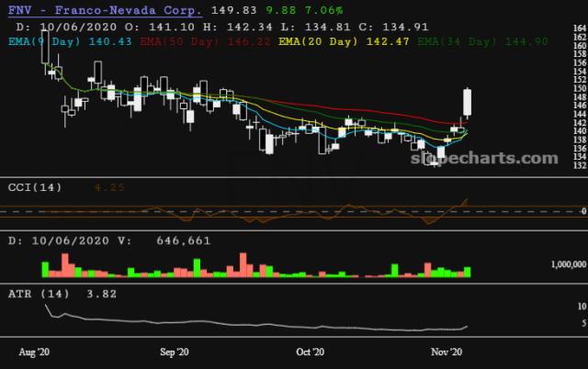
Task: Click the CCI(14) indicator label
Action: 35,187
